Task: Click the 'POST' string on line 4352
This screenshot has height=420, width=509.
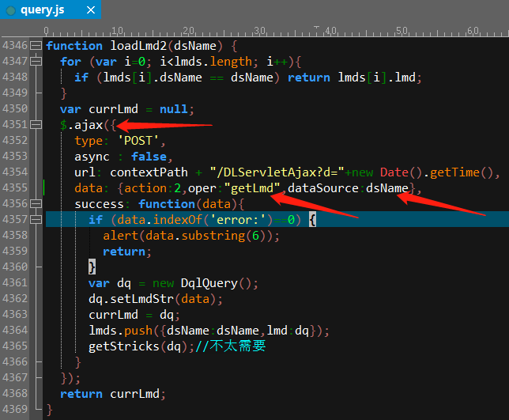Action: (138, 141)
